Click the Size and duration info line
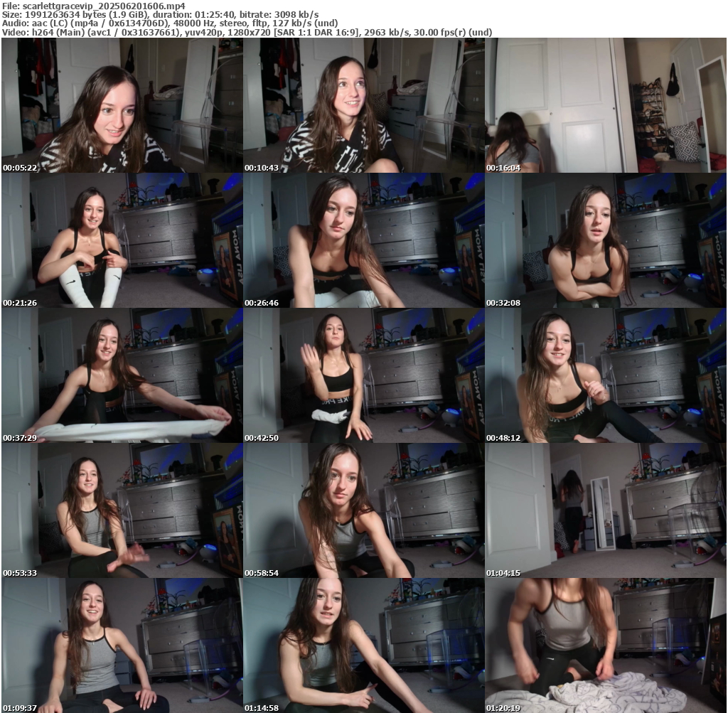Viewport: 728px width, 713px height. (160, 14)
